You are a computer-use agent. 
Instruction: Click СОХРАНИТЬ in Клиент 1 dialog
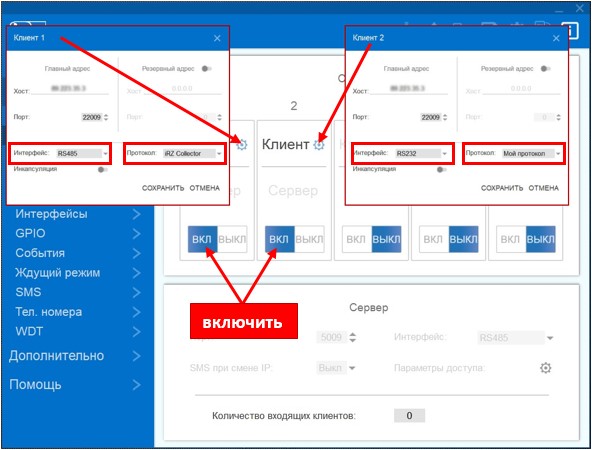163,188
